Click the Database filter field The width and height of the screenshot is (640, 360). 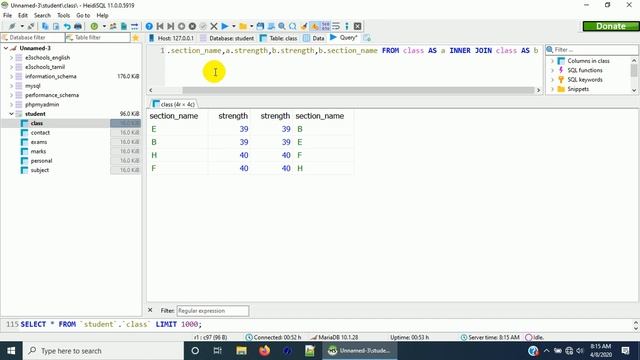[x=33, y=38]
